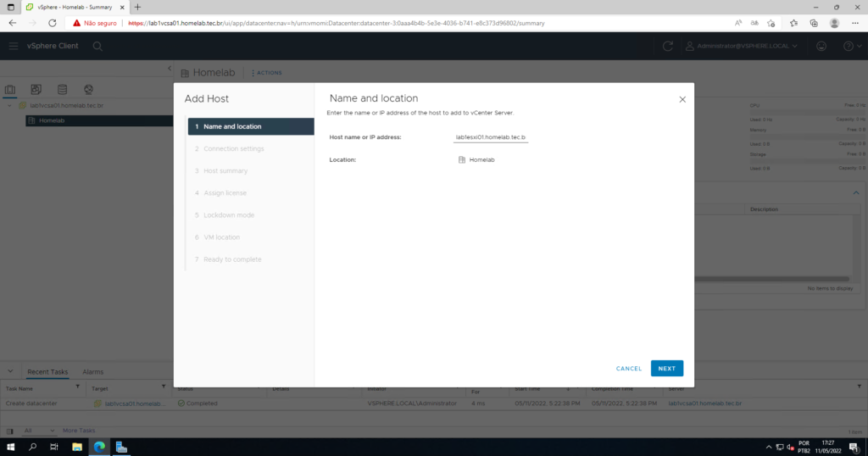The height and width of the screenshot is (456, 868).
Task: Show hidden system tray icons
Action: coord(768,448)
